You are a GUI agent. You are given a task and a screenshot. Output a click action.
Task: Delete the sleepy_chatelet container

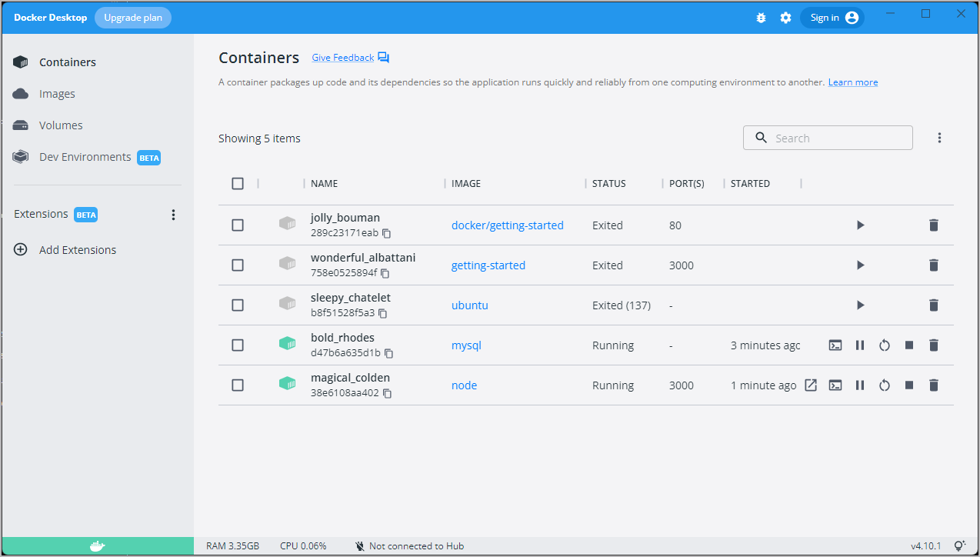tap(934, 305)
